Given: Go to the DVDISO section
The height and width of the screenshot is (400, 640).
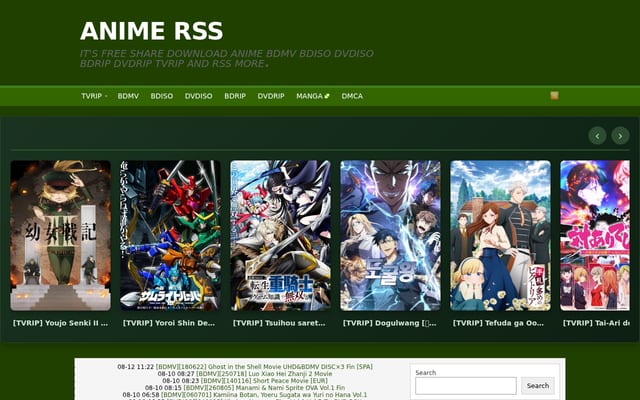Looking at the screenshot, I should tap(198, 96).
